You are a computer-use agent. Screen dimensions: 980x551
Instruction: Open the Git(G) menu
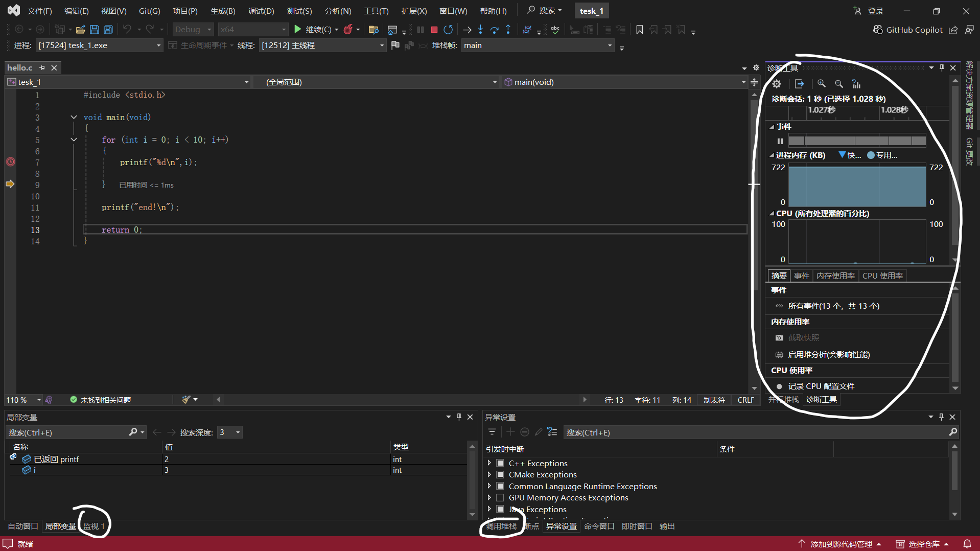click(149, 11)
